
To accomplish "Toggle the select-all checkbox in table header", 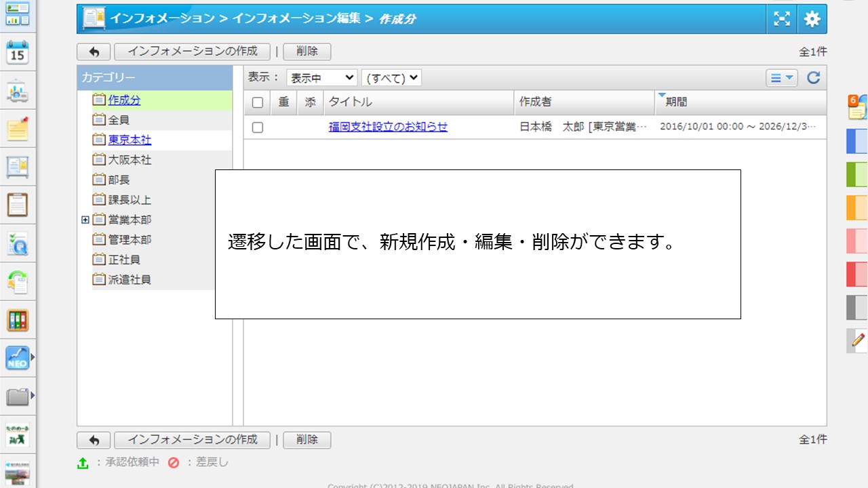I will pyautogui.click(x=257, y=102).
